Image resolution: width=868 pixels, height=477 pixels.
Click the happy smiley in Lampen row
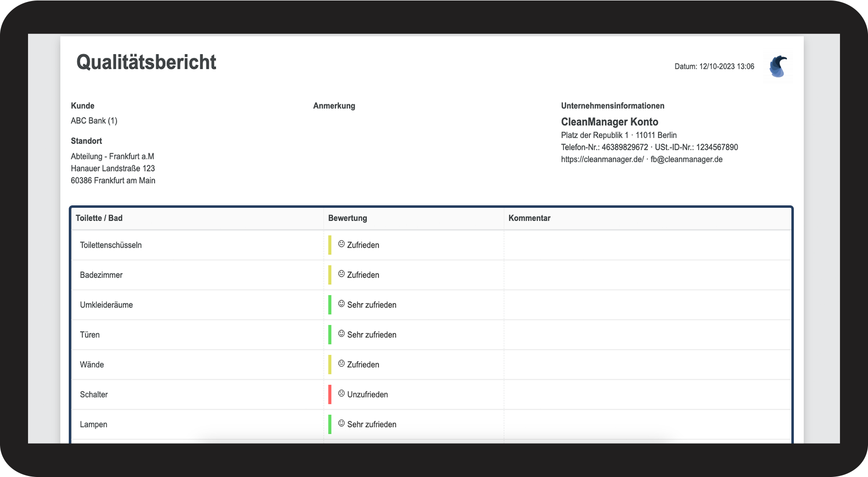(341, 424)
